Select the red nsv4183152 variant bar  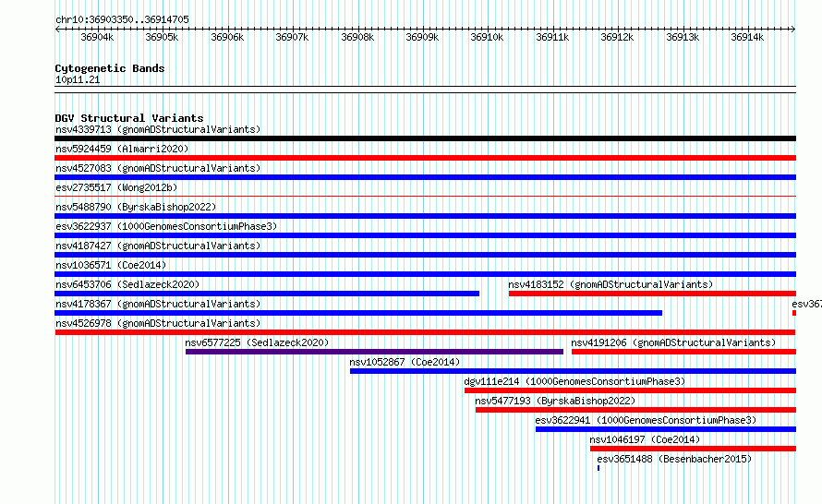tap(652, 294)
